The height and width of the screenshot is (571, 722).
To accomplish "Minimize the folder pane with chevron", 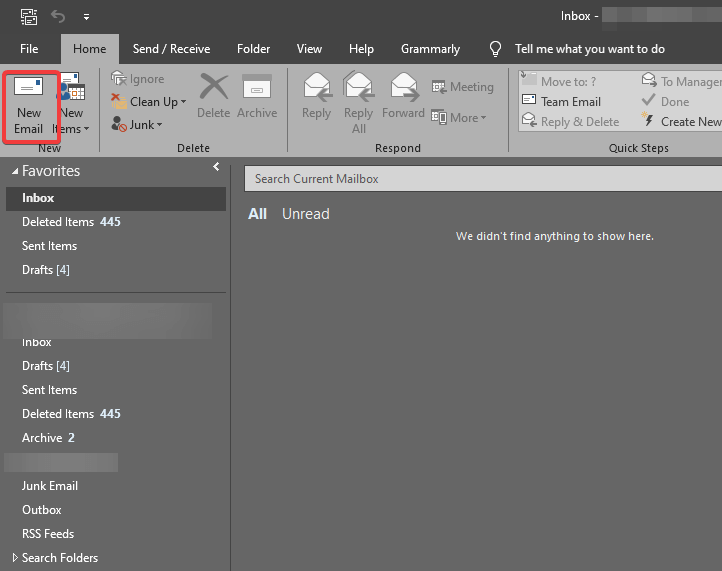I will (216, 167).
